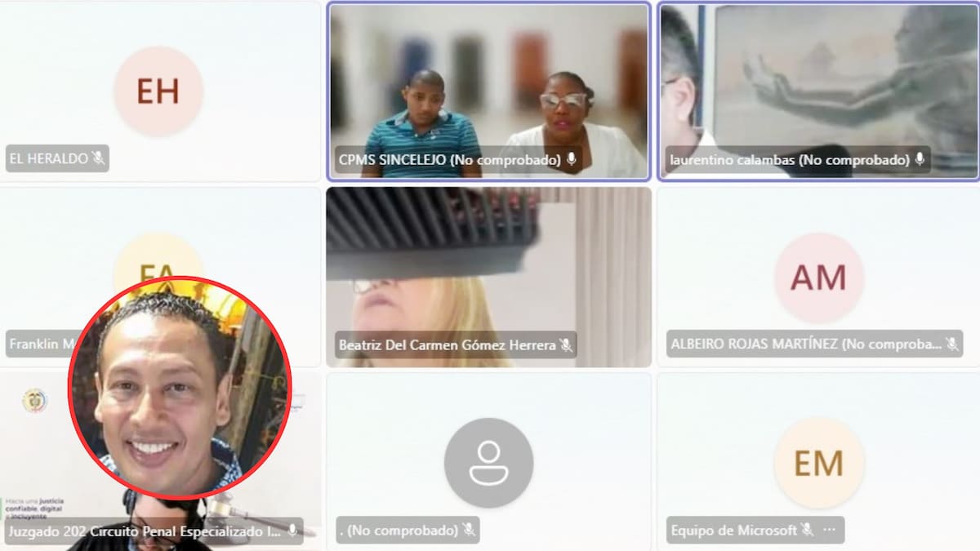
Task: Select the AM initials avatar
Action: tap(818, 278)
